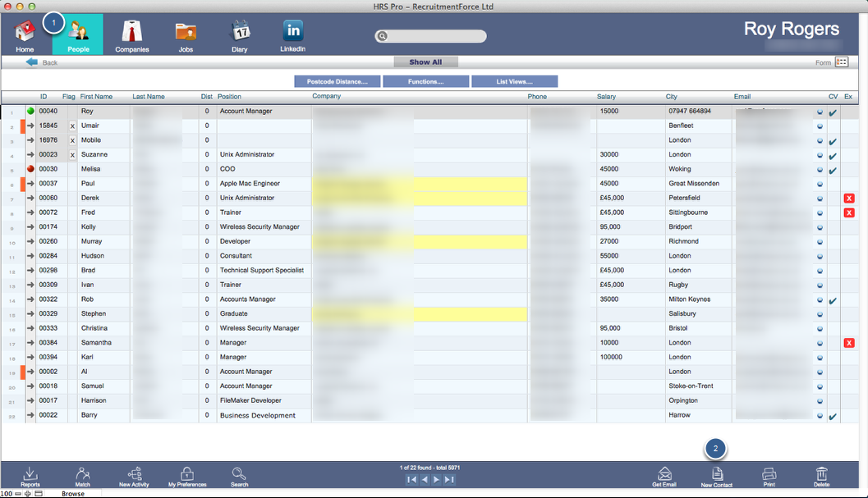Open the Home module icon
The image size is (868, 498).
(x=25, y=32)
